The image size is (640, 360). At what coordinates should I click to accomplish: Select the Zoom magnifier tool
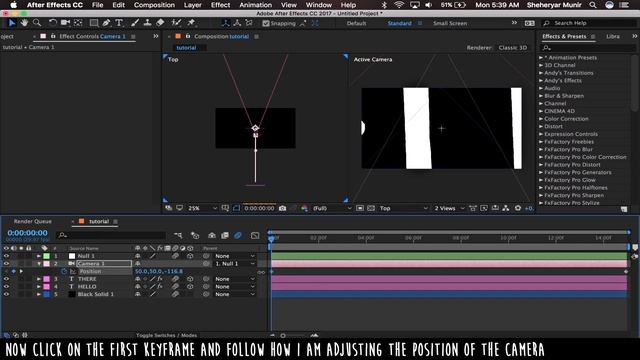(x=37, y=23)
